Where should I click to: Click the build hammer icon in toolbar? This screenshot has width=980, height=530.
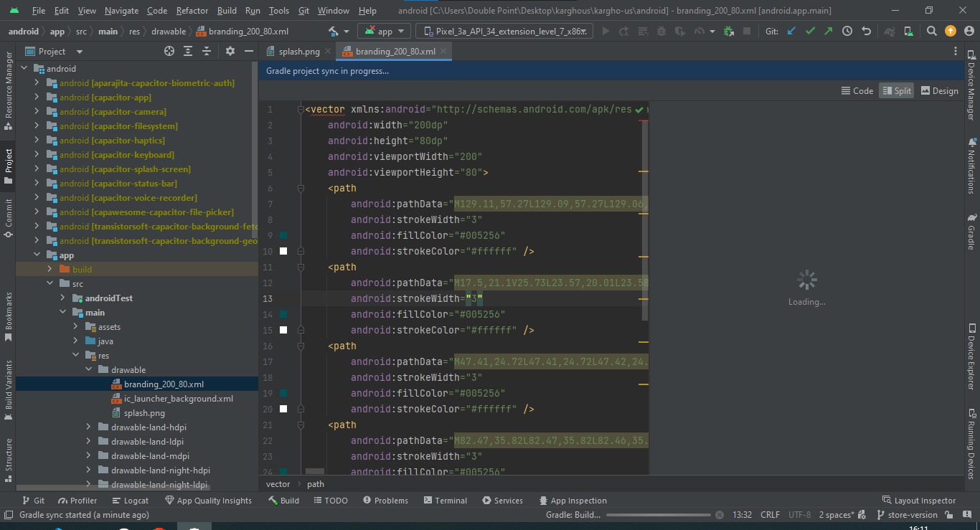(334, 32)
